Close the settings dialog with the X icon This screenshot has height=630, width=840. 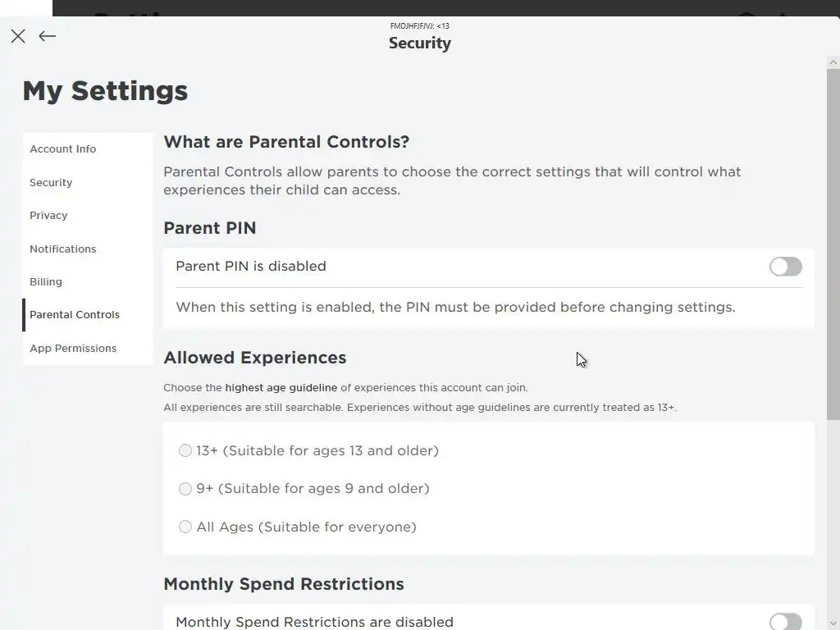click(x=18, y=36)
